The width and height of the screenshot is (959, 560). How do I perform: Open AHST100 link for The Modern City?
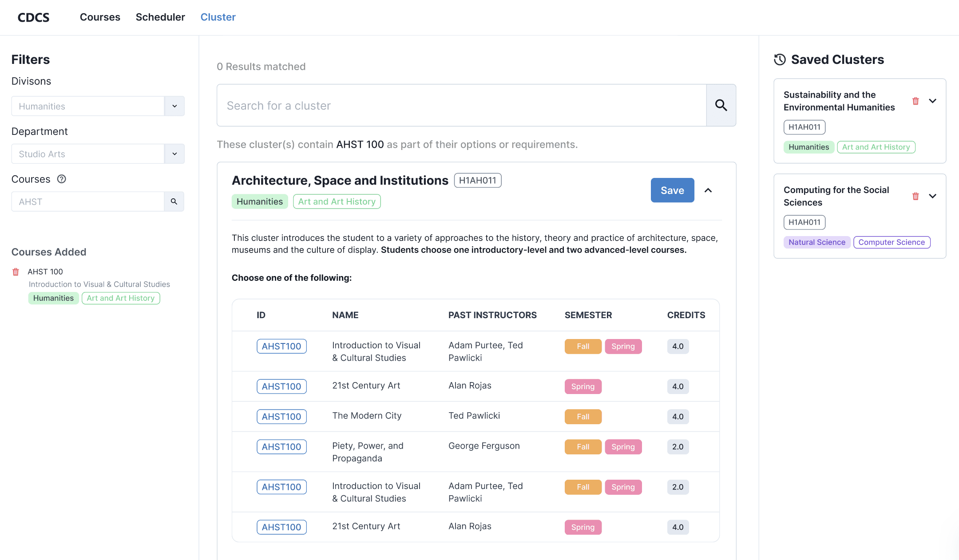click(x=281, y=417)
